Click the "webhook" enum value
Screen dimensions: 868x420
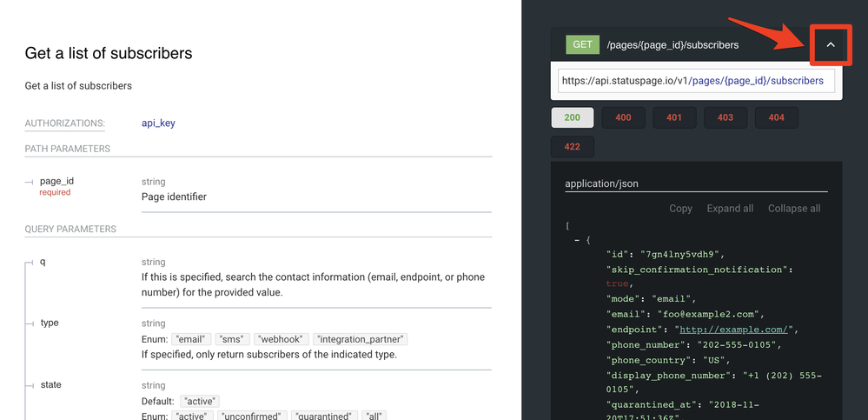tap(281, 339)
